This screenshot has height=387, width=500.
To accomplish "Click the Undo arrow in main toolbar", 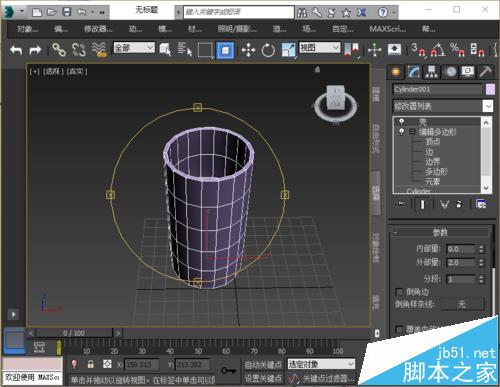I will [16, 50].
